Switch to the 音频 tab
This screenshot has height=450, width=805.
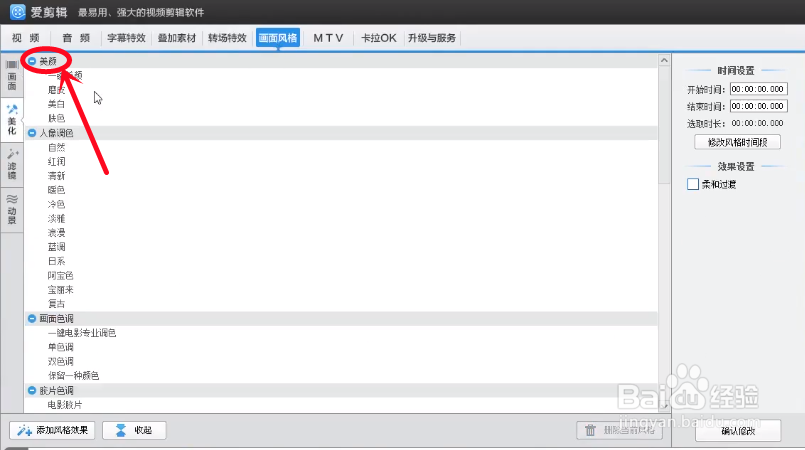(x=76, y=38)
